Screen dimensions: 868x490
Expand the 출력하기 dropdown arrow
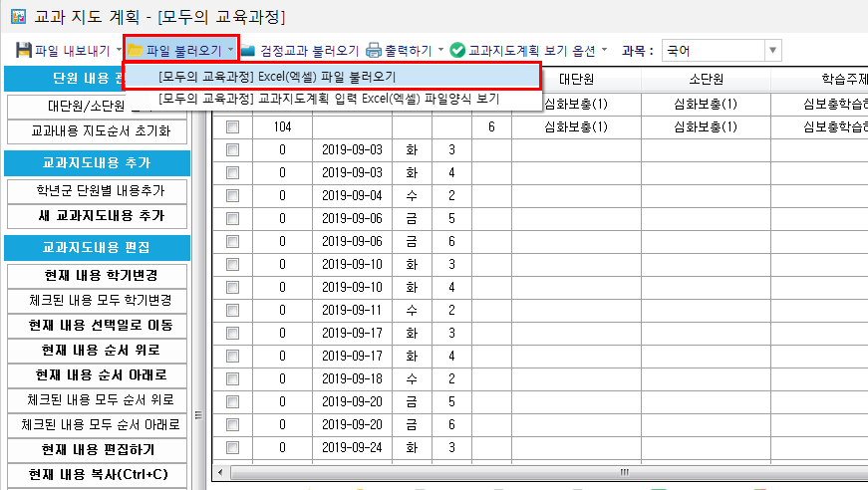(440, 50)
